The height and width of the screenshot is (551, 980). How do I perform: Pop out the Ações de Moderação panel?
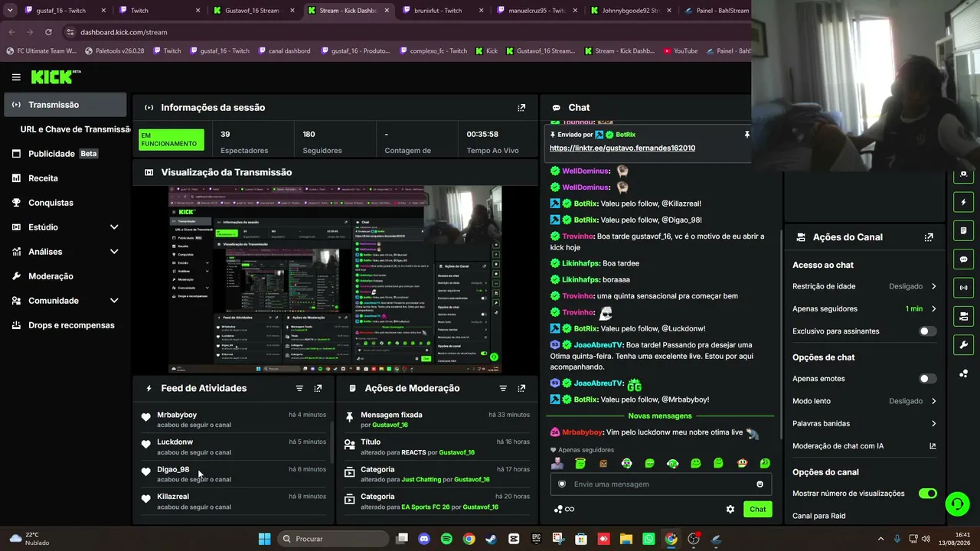(521, 389)
